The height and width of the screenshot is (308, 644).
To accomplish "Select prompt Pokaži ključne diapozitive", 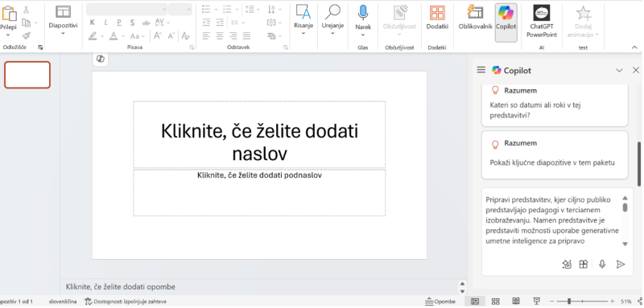I will [x=555, y=155].
